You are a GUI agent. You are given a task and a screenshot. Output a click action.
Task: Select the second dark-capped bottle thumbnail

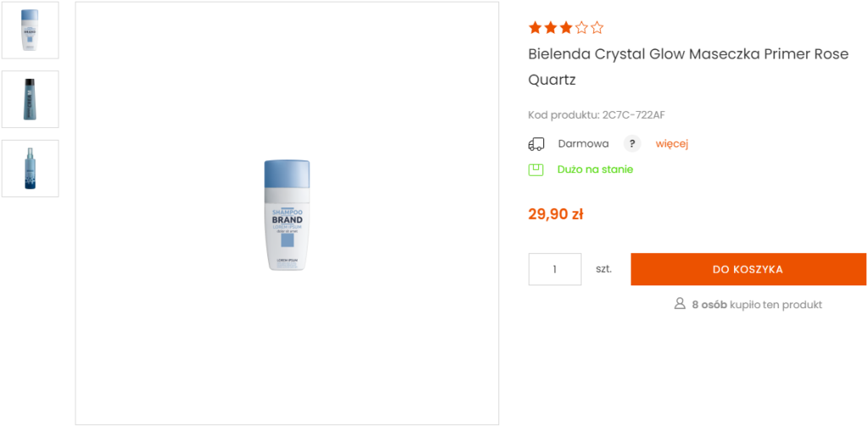pos(30,99)
